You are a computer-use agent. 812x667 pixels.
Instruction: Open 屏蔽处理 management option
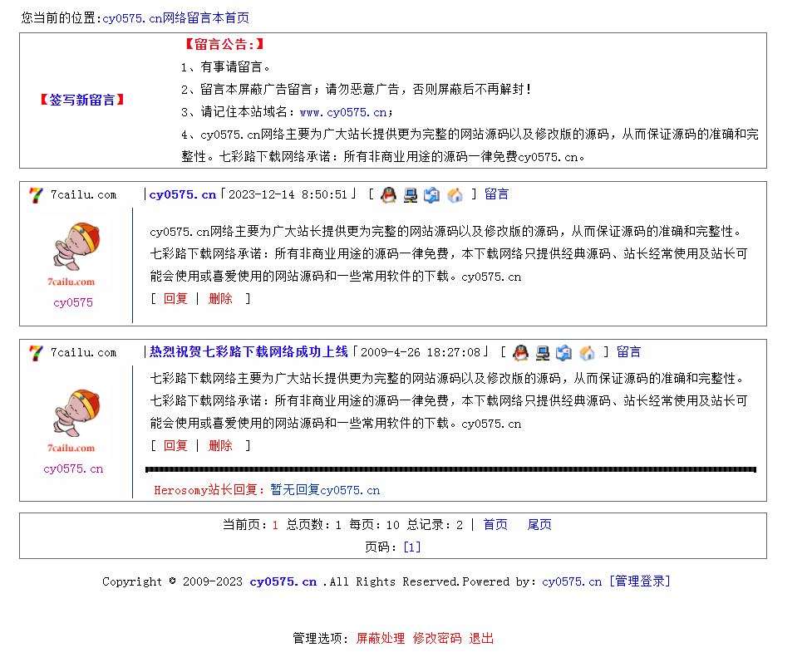(x=380, y=639)
